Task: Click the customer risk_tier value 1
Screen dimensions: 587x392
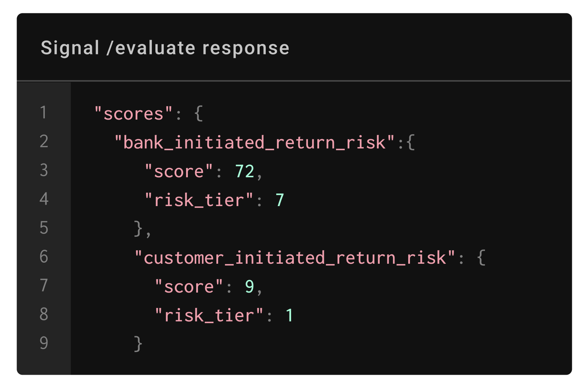Action: 289,316
